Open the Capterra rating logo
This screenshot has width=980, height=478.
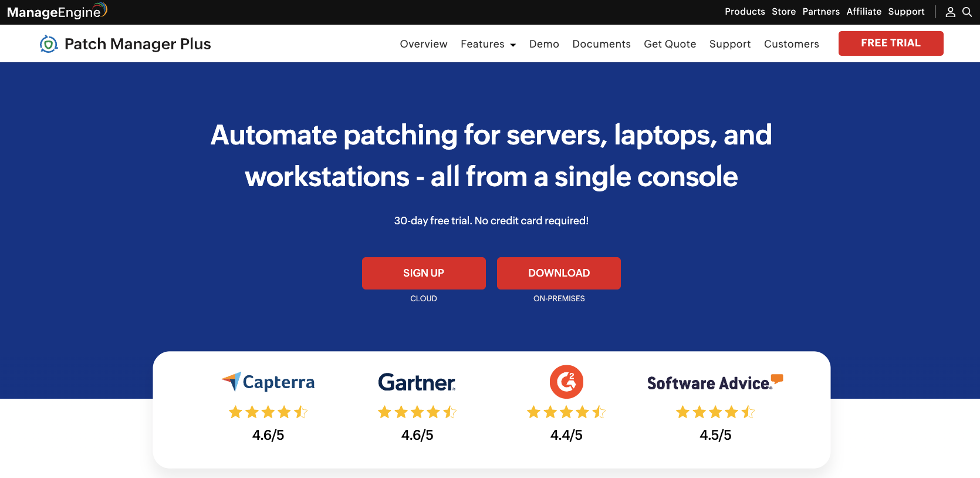[268, 382]
